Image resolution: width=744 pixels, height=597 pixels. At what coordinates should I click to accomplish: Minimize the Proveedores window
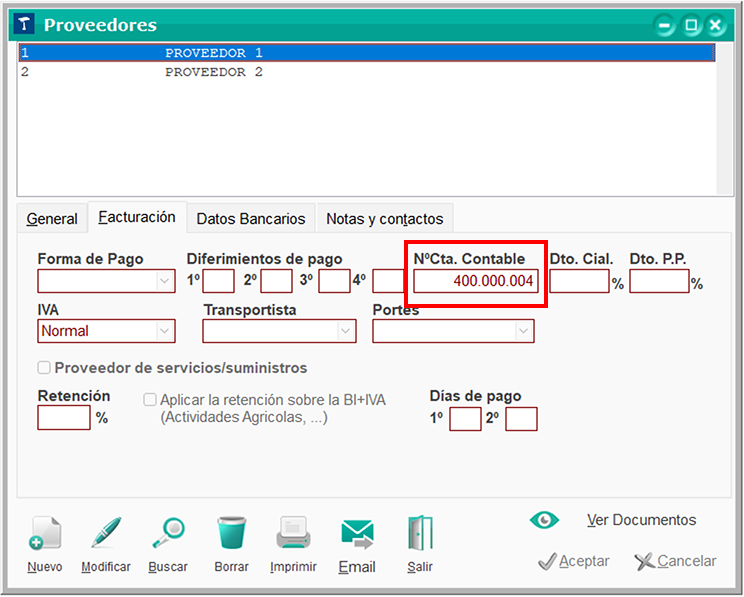[665, 25]
